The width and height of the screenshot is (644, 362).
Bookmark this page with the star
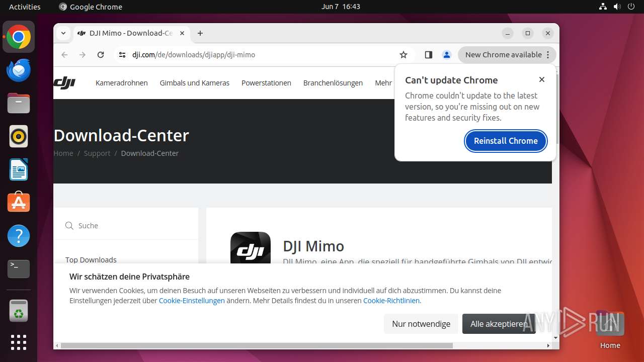pyautogui.click(x=404, y=55)
